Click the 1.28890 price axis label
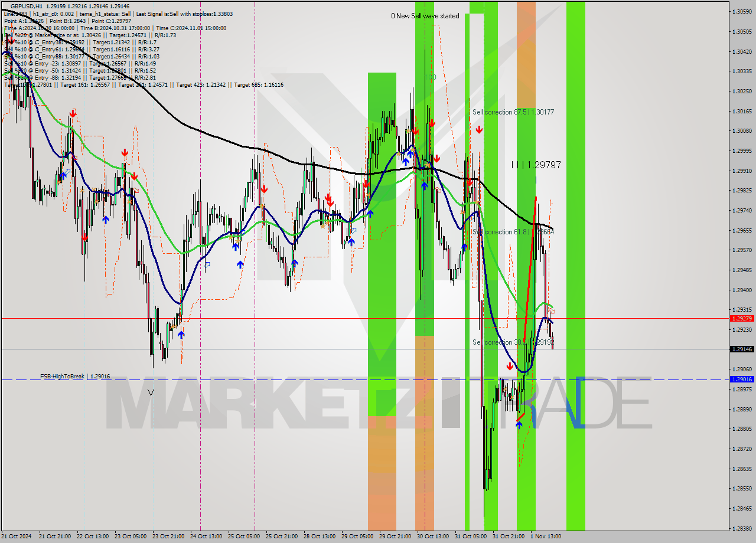Screen dimensions: 756x543 coord(742,409)
